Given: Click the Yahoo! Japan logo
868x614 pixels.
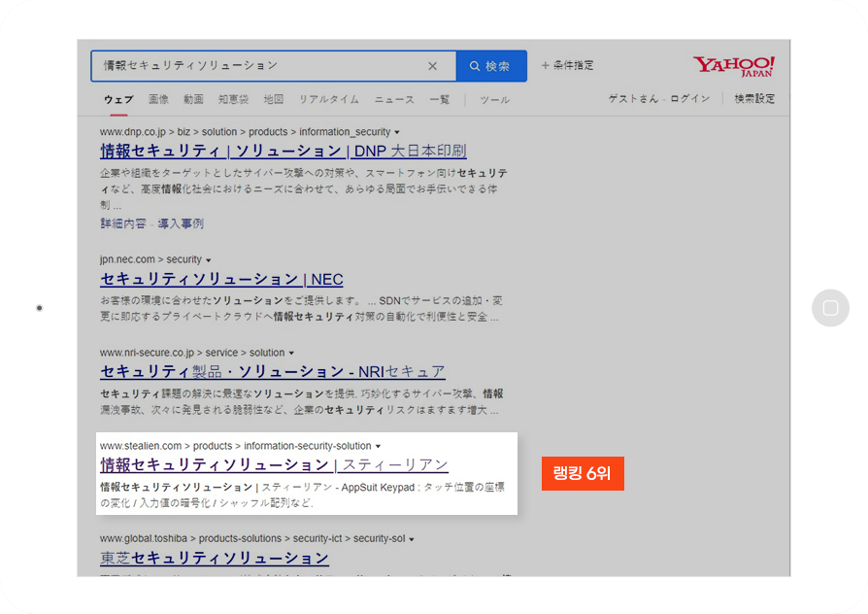Looking at the screenshot, I should tap(734, 66).
